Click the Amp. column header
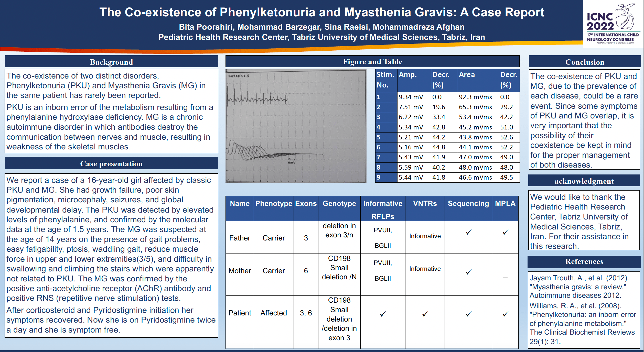Screen dimensions: 644x352 [x=414, y=80]
